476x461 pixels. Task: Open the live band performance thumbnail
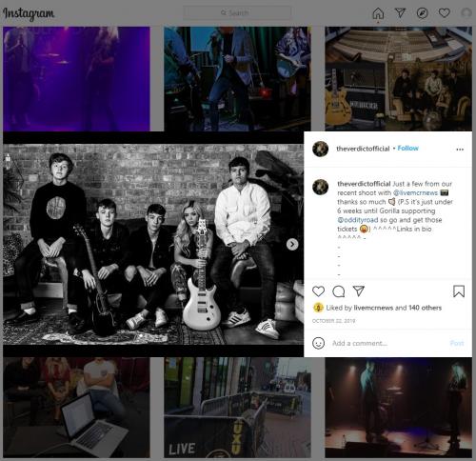(237, 79)
